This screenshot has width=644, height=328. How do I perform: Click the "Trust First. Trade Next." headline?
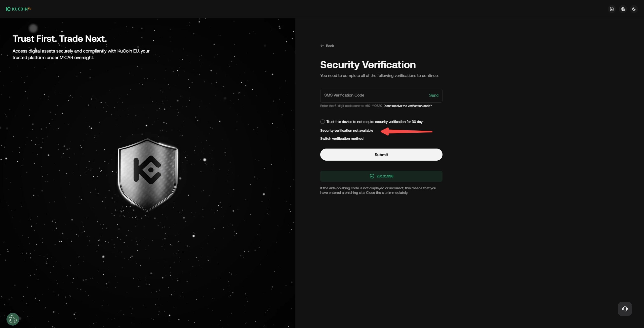(x=60, y=39)
